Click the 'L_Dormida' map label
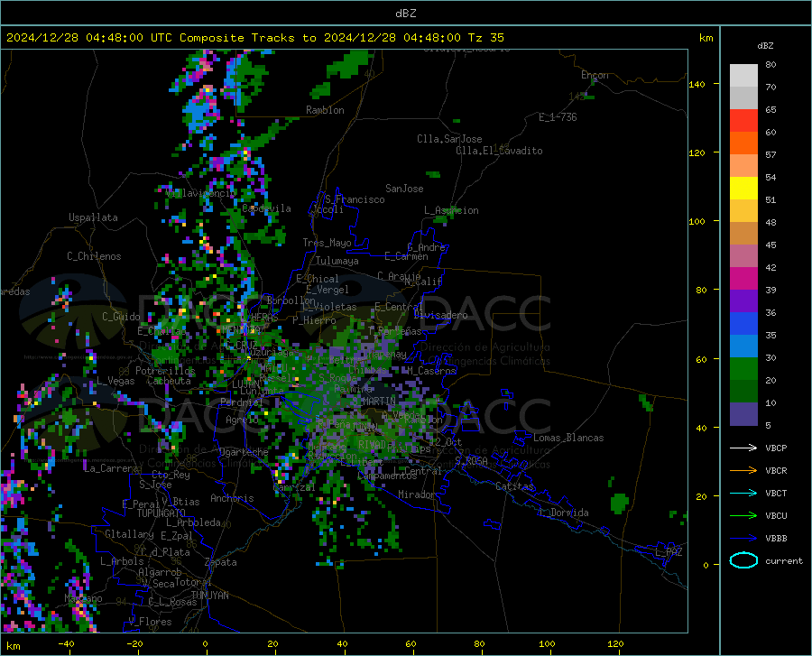This screenshot has width=812, height=656. pos(563,513)
